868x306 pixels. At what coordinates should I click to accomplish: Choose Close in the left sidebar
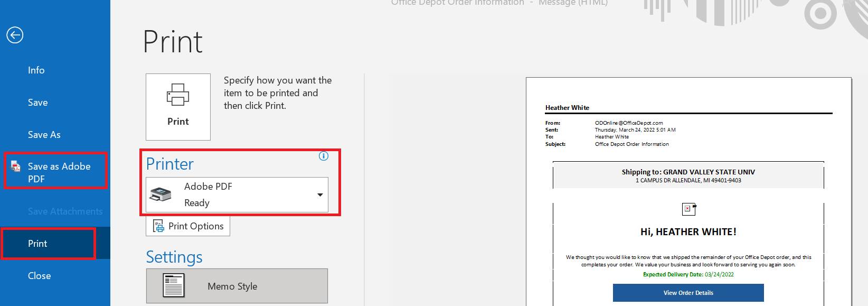click(x=39, y=276)
